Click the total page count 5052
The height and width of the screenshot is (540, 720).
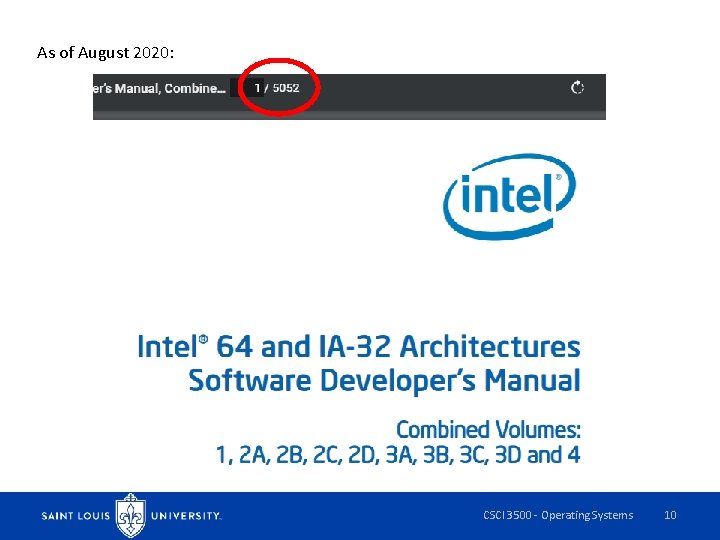(286, 88)
